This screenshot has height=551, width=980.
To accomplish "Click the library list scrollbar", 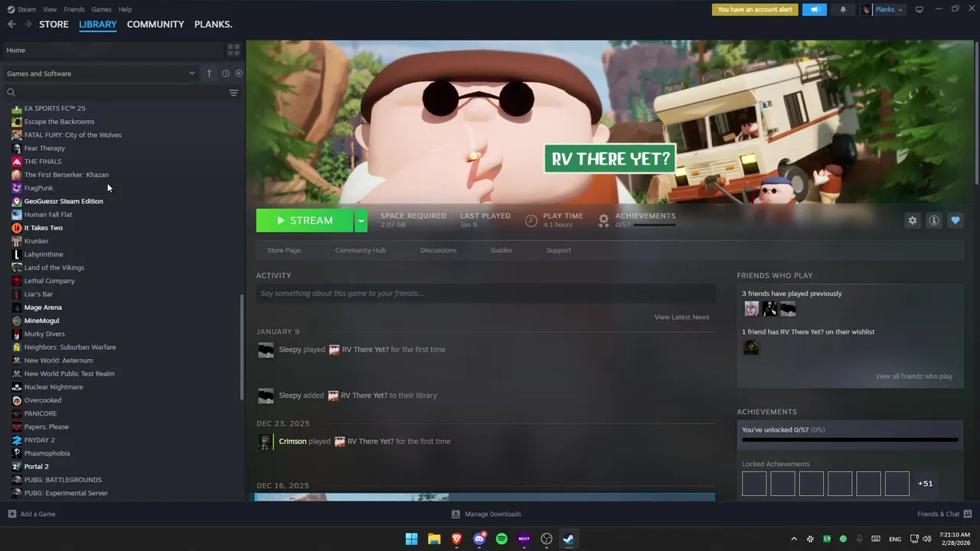I will [x=242, y=348].
